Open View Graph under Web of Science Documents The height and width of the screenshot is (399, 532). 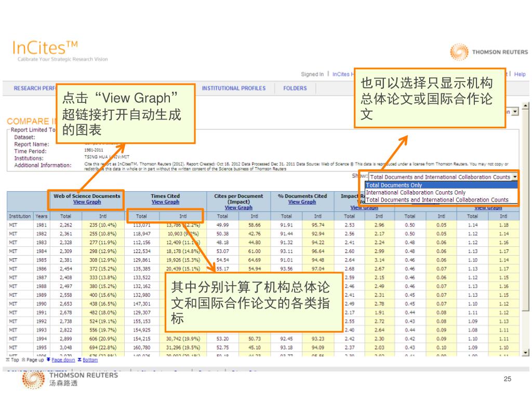[87, 202]
